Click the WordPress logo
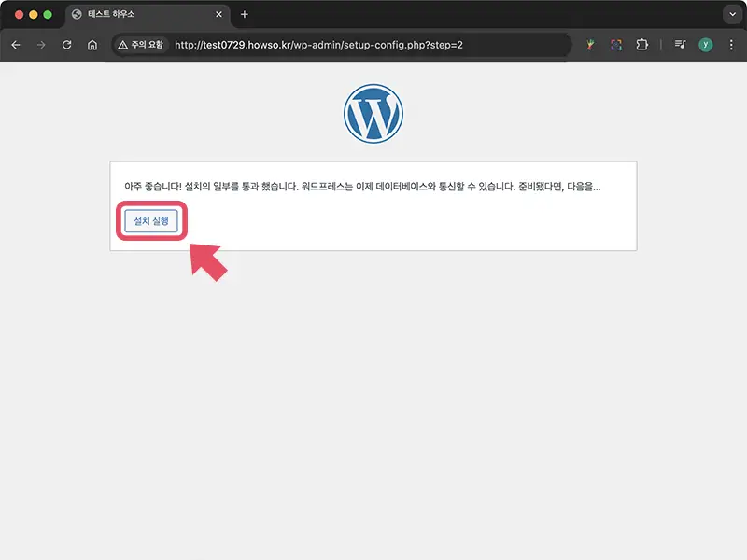The height and width of the screenshot is (560, 747). (x=373, y=114)
